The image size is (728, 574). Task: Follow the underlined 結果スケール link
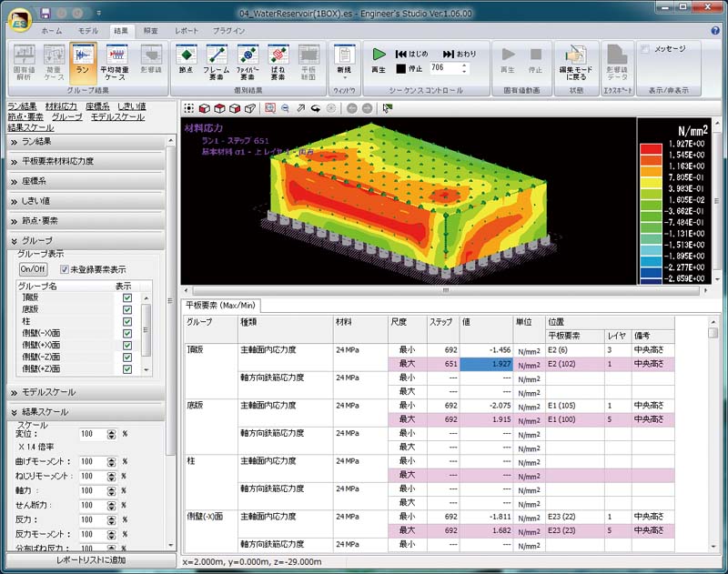click(31, 127)
